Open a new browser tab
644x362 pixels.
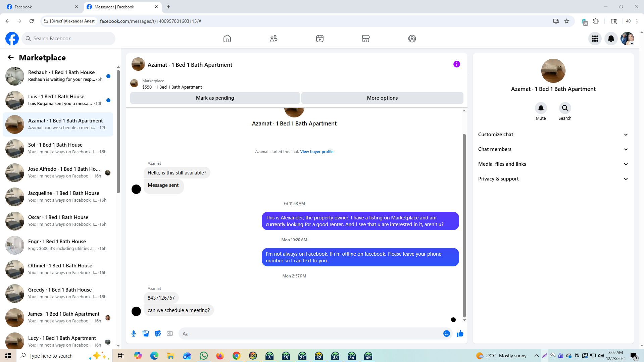point(168,7)
